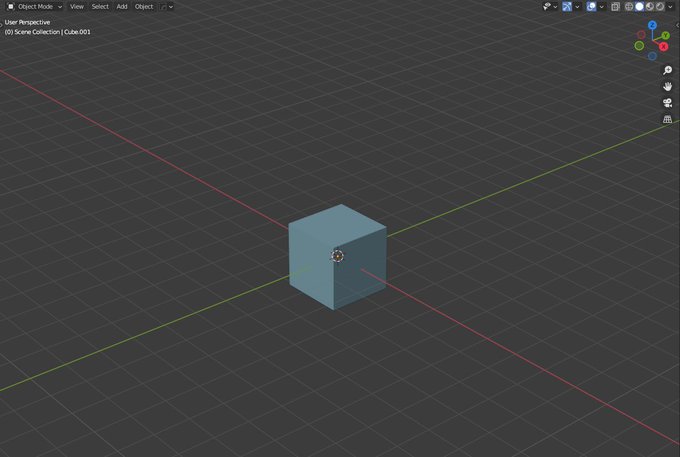Click the 3D cursor at the cube center

[337, 256]
